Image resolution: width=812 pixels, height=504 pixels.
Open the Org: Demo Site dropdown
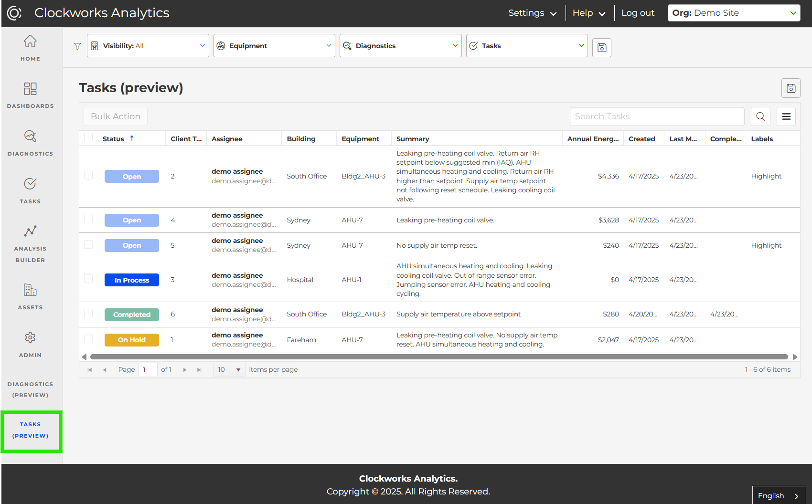tap(734, 13)
